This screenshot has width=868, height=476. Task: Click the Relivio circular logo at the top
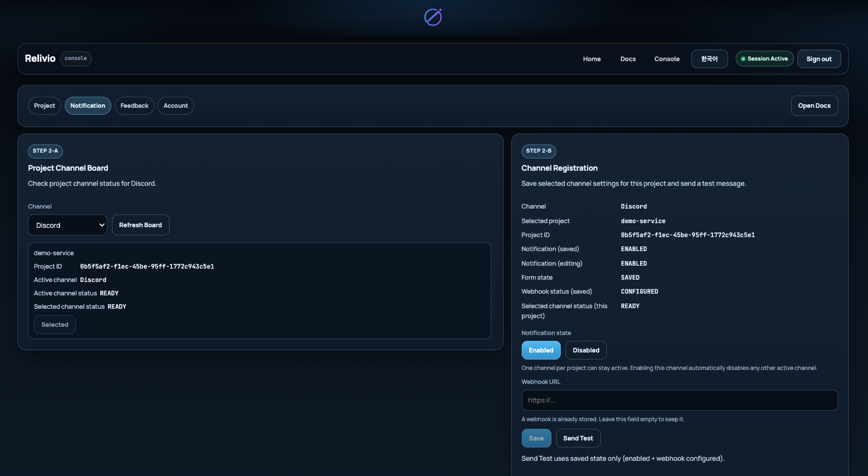(x=433, y=17)
